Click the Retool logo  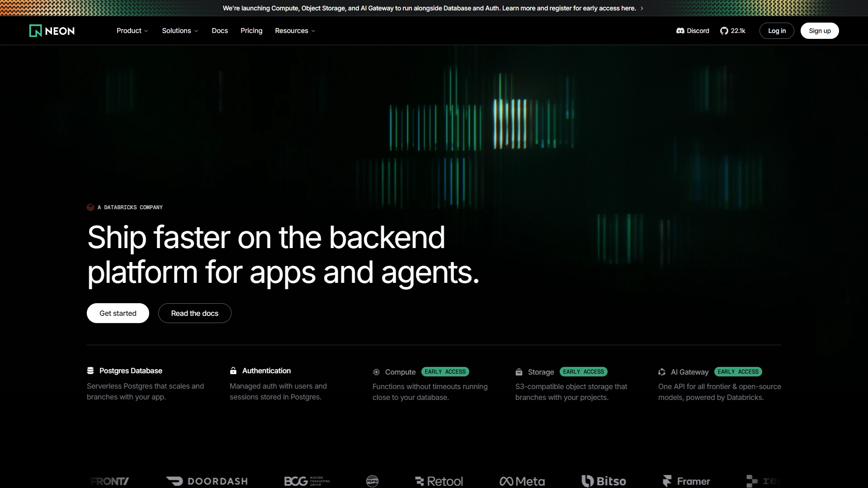coord(439,481)
